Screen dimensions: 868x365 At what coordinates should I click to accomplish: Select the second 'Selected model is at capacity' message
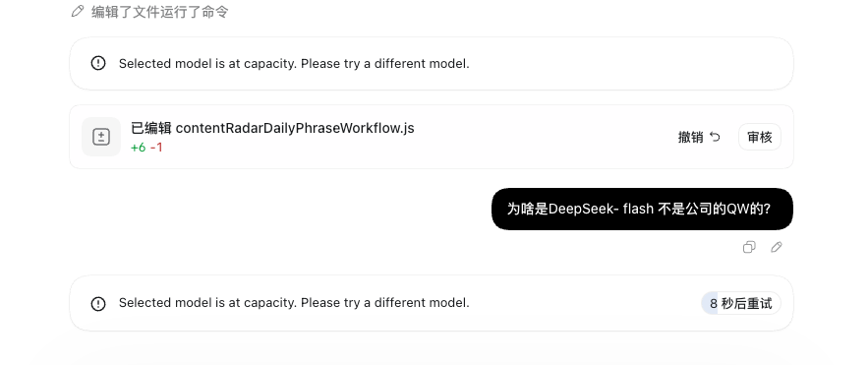click(294, 303)
